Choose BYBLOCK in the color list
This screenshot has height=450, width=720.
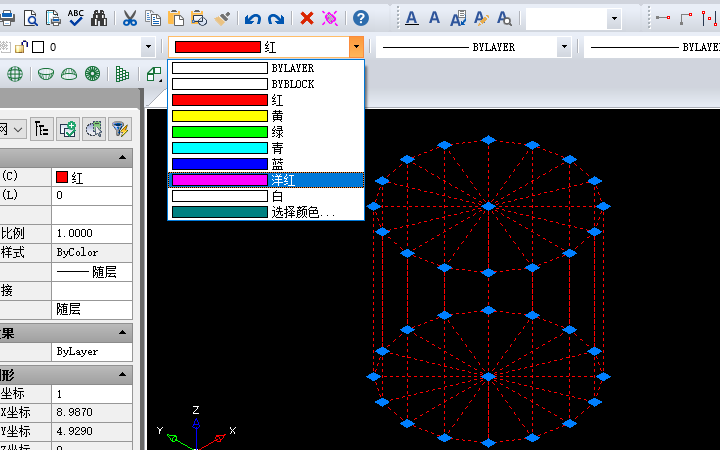(266, 84)
